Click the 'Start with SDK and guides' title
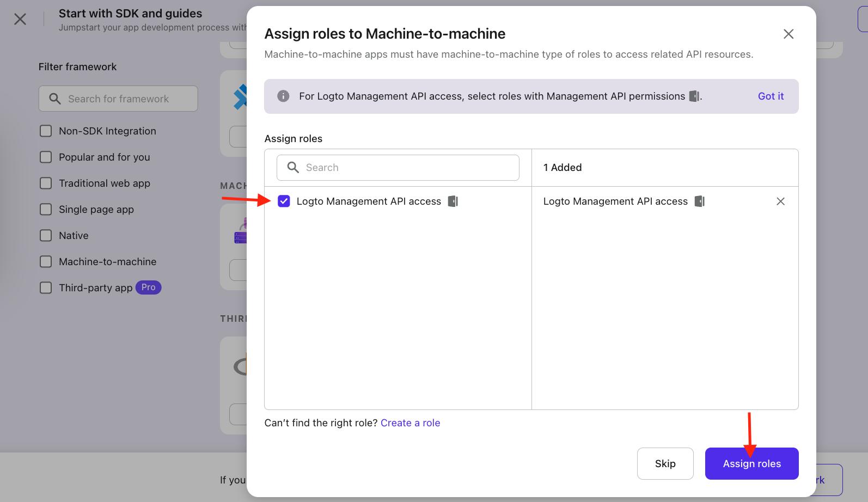Viewport: 868px width, 502px height. (x=130, y=14)
